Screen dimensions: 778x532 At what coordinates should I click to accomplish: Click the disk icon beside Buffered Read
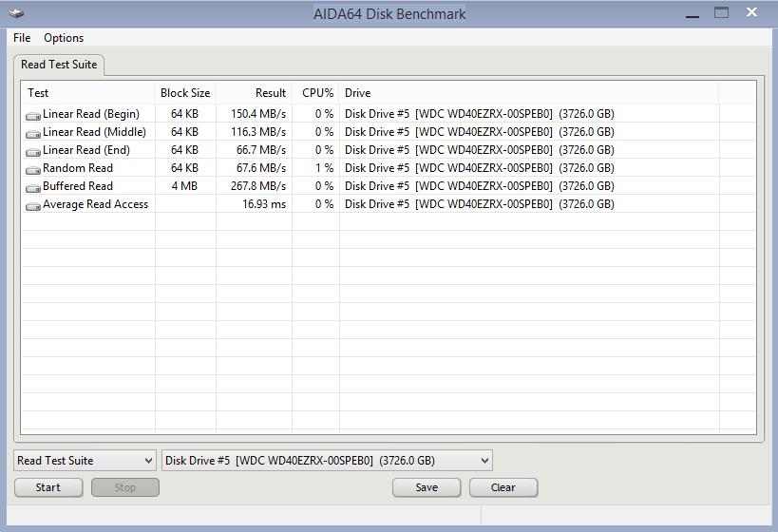click(33, 187)
